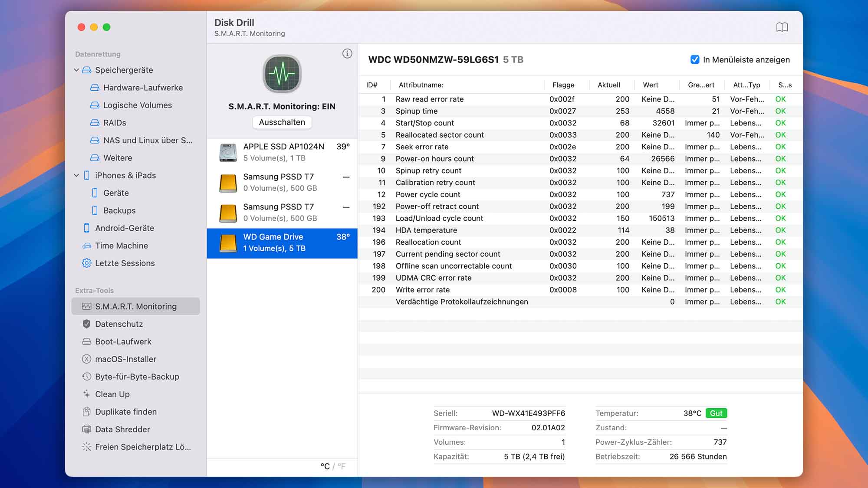Click the Logische Volumes icon
This screenshot has height=488, width=868.
pos(95,105)
